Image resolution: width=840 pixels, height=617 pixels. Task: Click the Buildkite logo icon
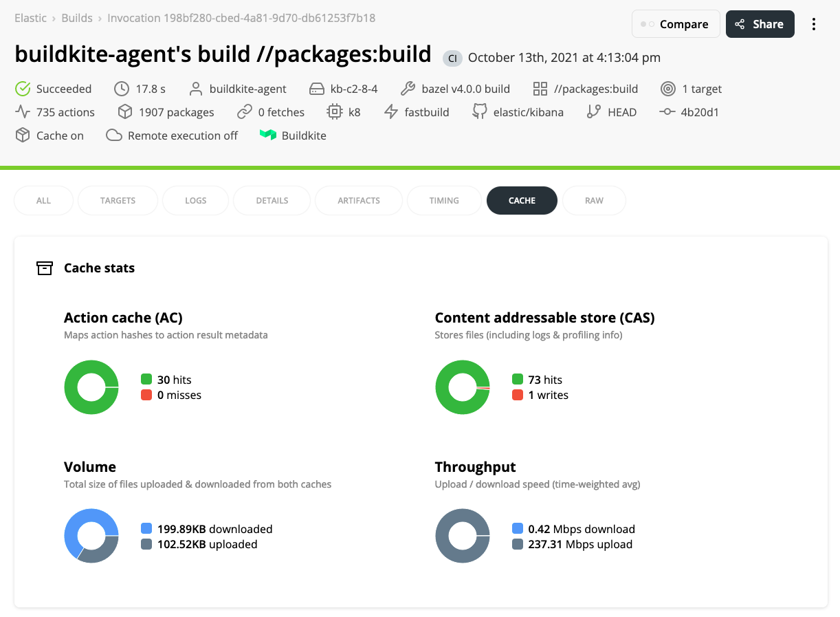click(x=268, y=136)
